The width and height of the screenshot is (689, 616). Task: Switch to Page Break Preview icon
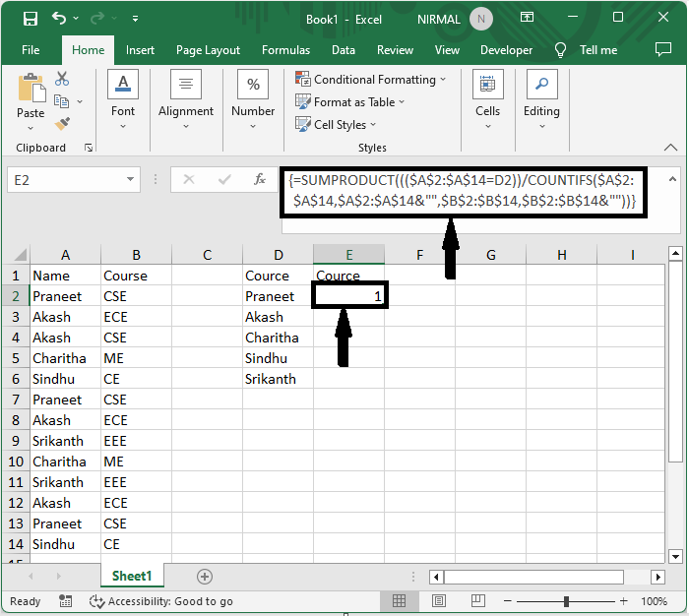click(x=477, y=600)
